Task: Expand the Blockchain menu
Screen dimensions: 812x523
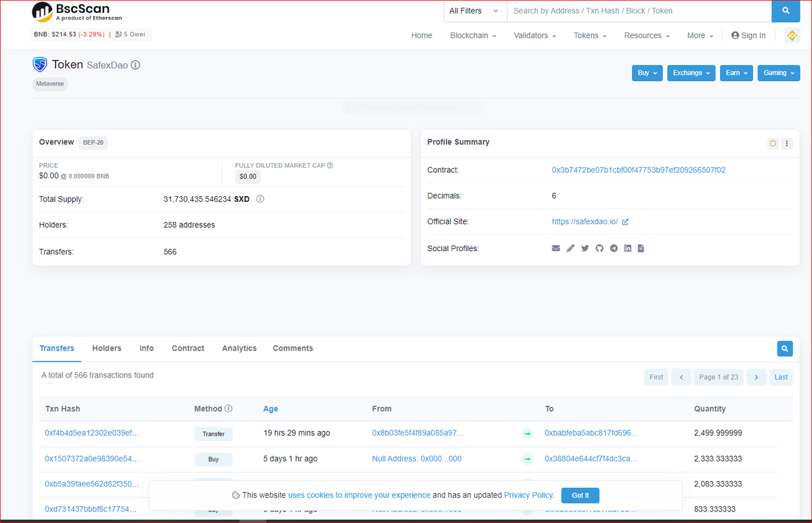Action: tap(473, 35)
